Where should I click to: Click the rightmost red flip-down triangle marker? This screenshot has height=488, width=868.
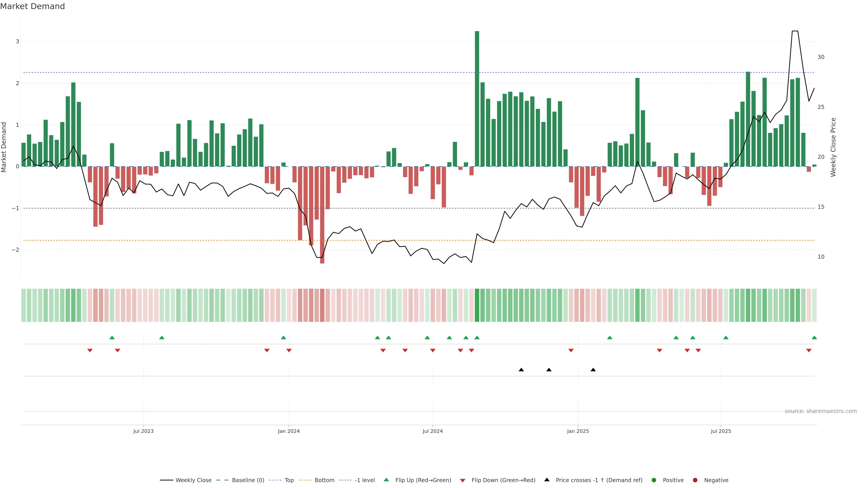pyautogui.click(x=809, y=351)
